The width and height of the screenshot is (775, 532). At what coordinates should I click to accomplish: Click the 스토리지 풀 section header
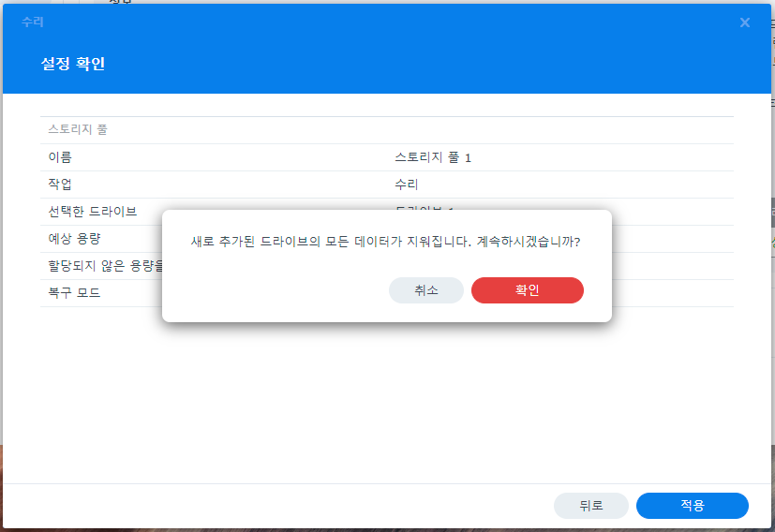78,129
